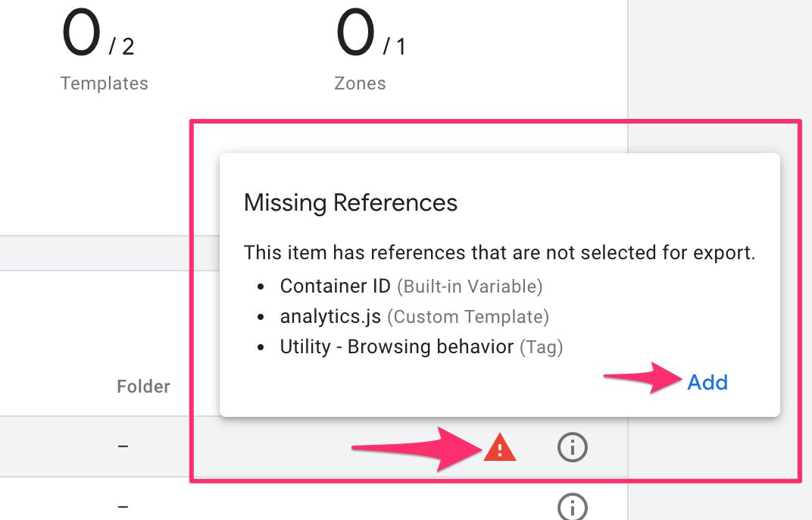Open info icon beside the warning triangle
The width and height of the screenshot is (812, 520).
[572, 447]
